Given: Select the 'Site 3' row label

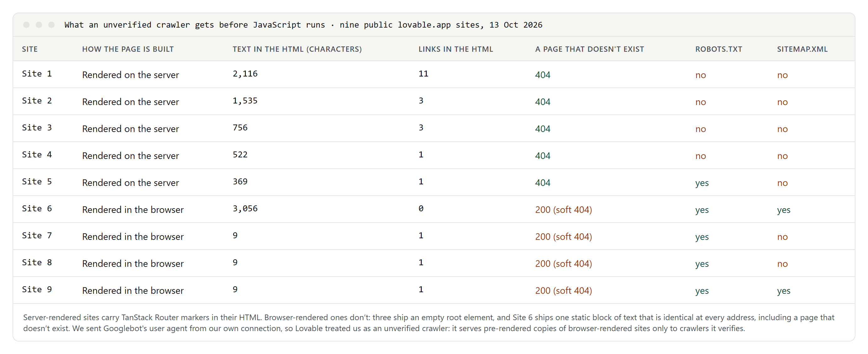Looking at the screenshot, I should [x=37, y=128].
